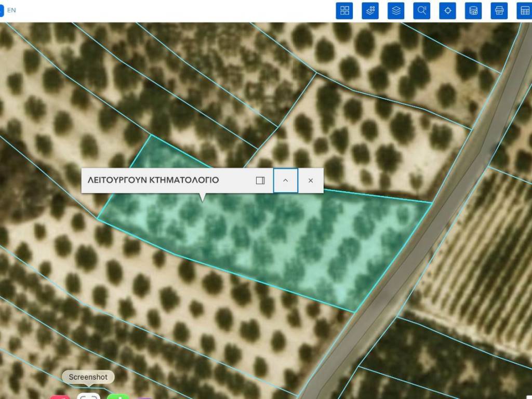Screen dimensions: 532x399
Task: Activate the locate crosshair tool
Action: pyautogui.click(x=448, y=10)
